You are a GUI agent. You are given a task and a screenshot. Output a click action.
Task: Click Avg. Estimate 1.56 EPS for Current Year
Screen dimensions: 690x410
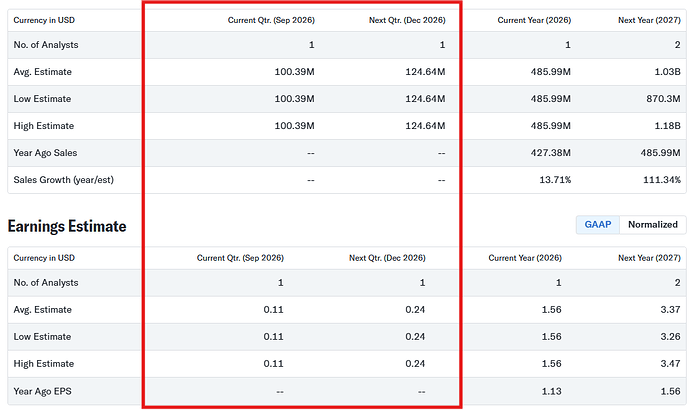[551, 310]
